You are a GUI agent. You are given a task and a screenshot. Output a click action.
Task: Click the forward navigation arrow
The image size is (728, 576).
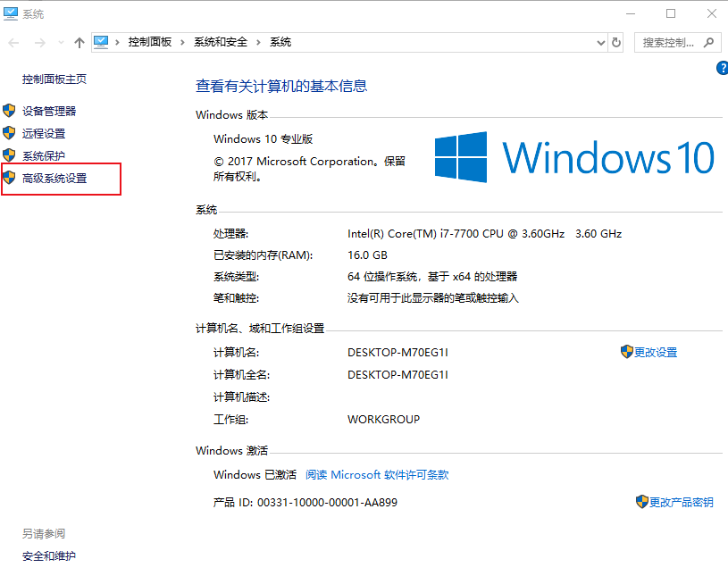click(40, 43)
